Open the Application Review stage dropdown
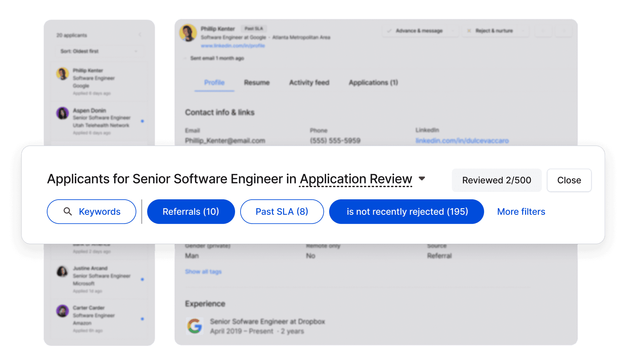 pyautogui.click(x=422, y=179)
